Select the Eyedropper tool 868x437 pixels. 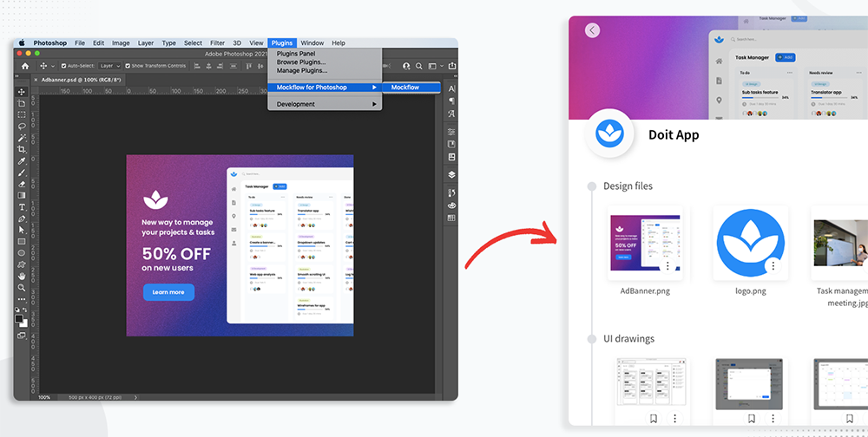click(22, 161)
